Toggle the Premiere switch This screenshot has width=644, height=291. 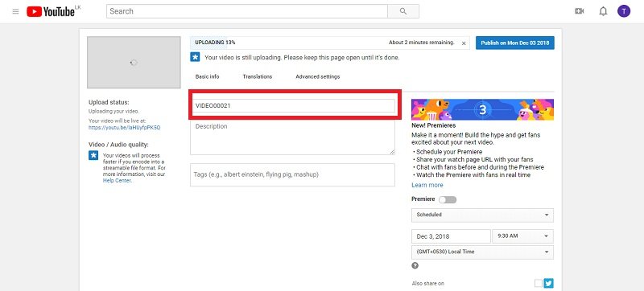coord(448,199)
